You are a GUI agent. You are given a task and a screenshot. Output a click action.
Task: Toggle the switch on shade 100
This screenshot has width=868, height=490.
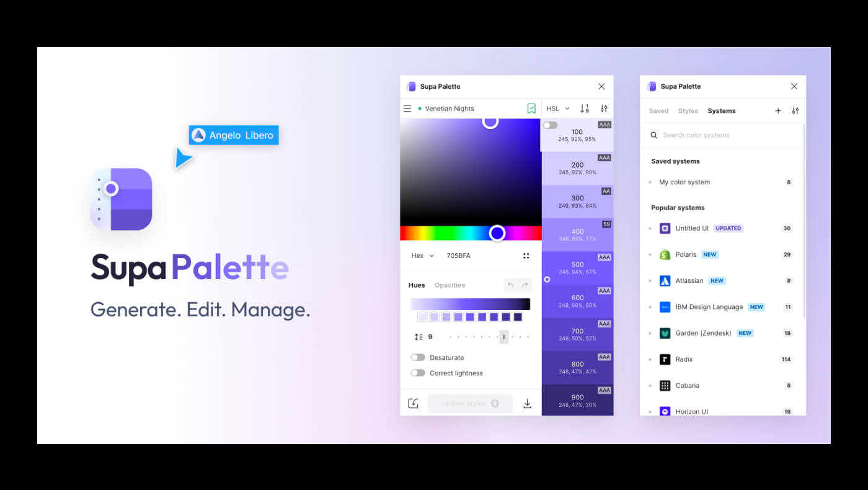point(550,125)
